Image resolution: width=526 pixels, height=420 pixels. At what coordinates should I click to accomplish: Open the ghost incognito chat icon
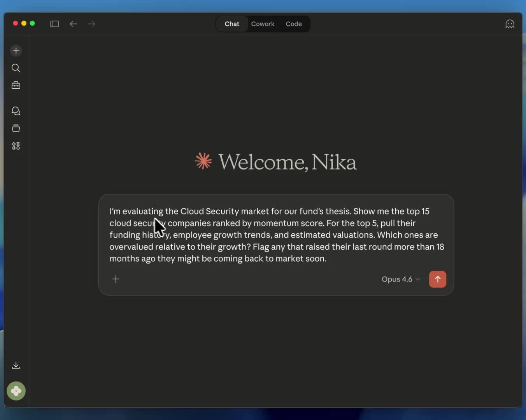point(510,24)
